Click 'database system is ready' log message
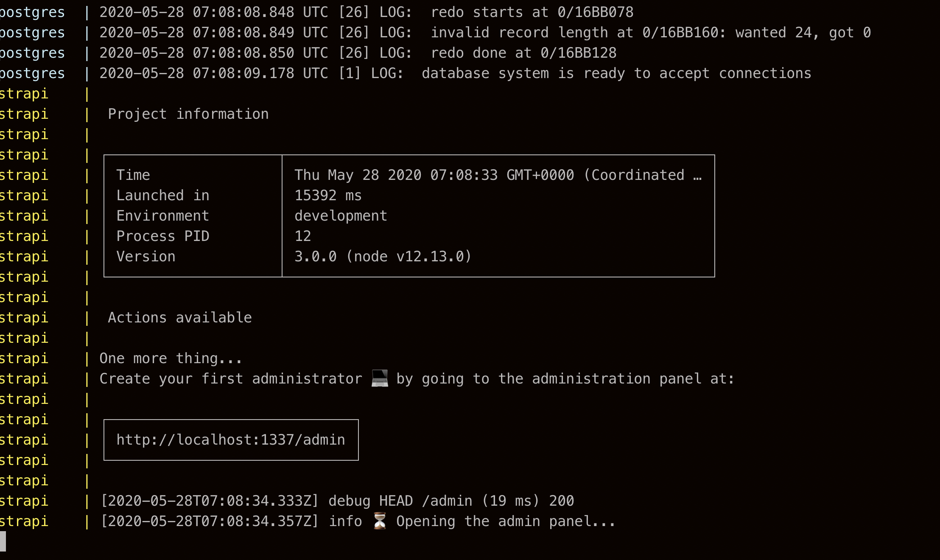This screenshot has height=560, width=940. (616, 73)
